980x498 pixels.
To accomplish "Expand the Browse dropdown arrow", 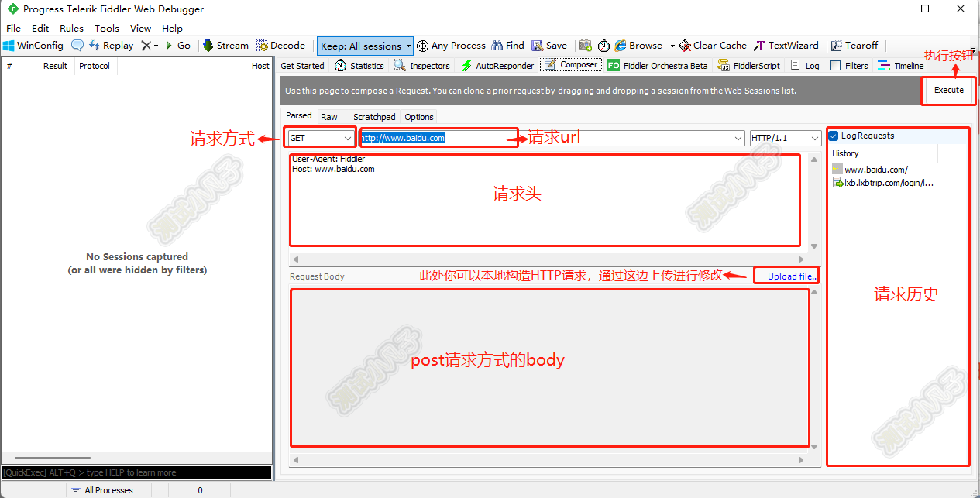I will tap(672, 46).
